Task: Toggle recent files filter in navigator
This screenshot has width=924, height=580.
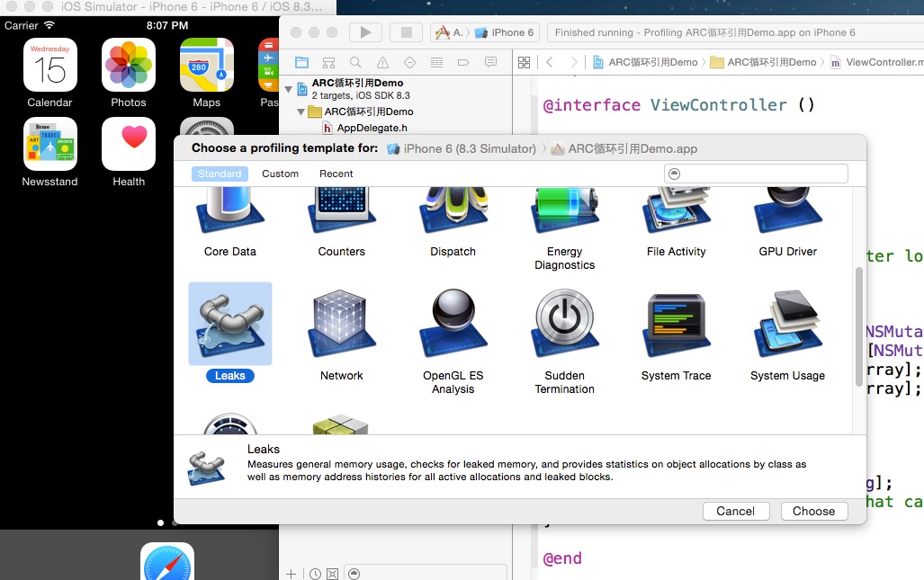Action: pos(315,574)
